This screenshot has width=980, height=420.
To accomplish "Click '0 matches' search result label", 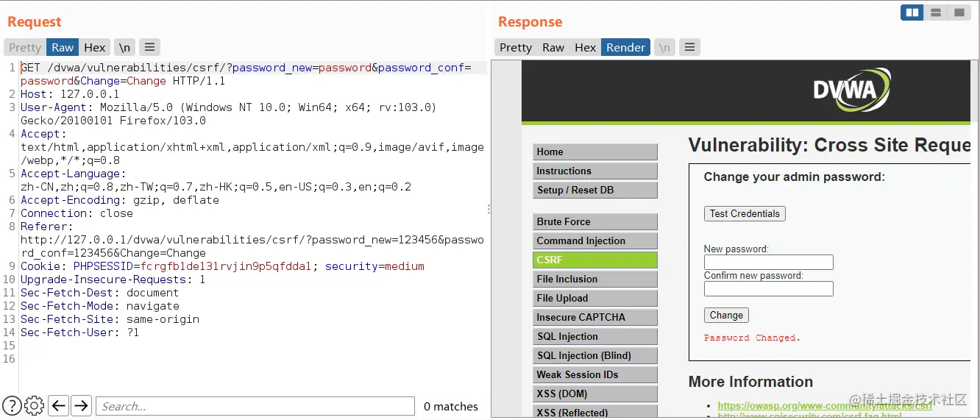I will pyautogui.click(x=451, y=406).
